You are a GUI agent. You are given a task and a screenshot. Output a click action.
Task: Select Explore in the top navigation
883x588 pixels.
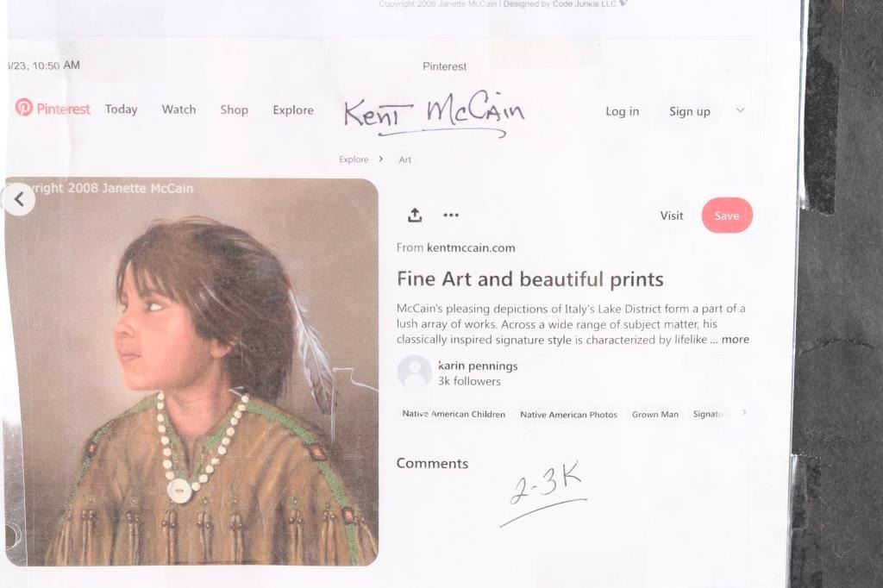point(293,109)
